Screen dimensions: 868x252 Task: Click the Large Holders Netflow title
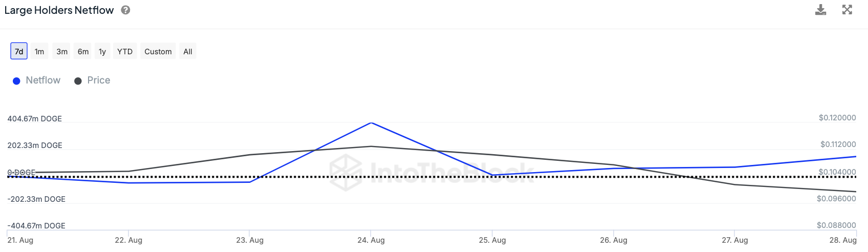pyautogui.click(x=59, y=10)
